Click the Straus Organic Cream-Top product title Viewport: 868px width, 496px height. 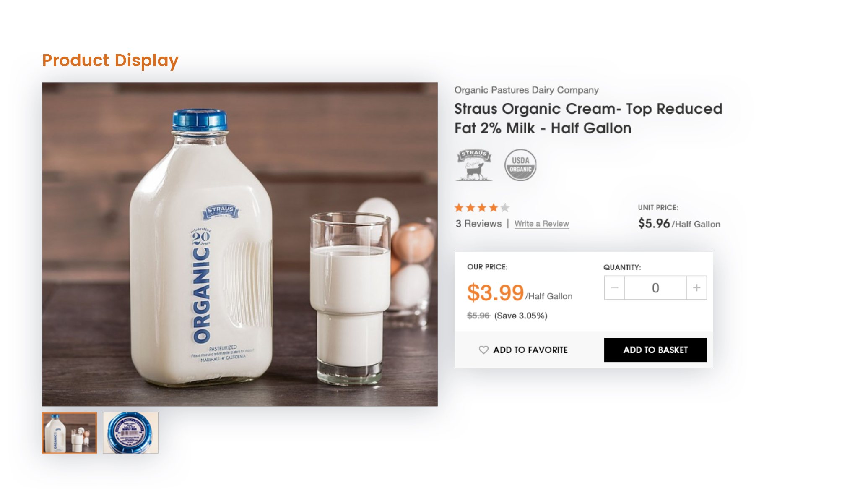pos(588,118)
